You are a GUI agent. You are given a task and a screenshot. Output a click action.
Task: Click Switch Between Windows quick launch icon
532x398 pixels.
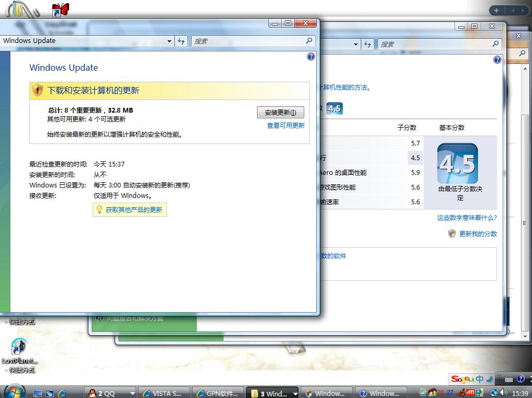[50, 393]
